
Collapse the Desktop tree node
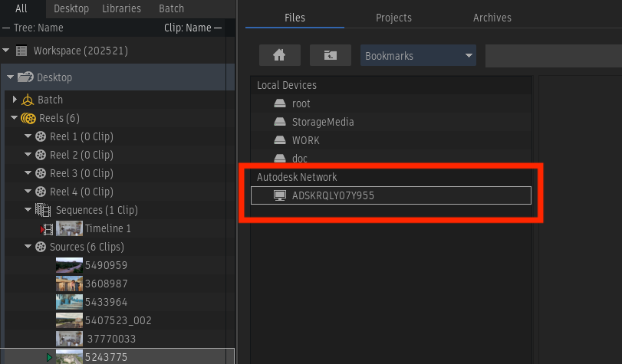pos(10,77)
